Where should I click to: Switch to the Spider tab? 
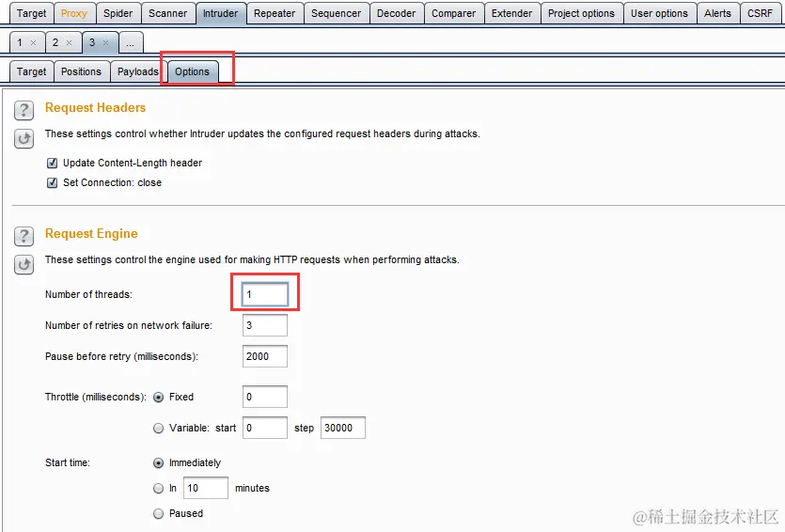(118, 13)
